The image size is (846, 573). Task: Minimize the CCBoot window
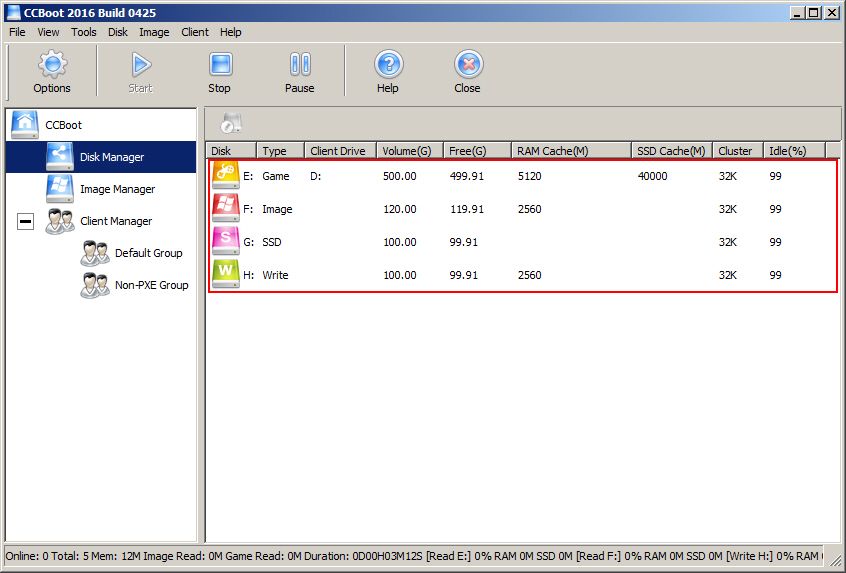[x=798, y=12]
